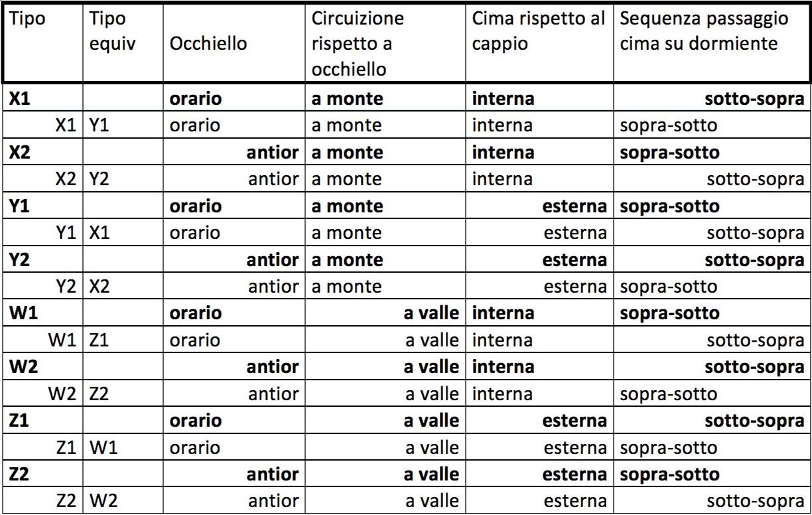Select "Sequenza passaggio cima su dormiente" header
This screenshot has height=515, width=812.
click(x=704, y=31)
